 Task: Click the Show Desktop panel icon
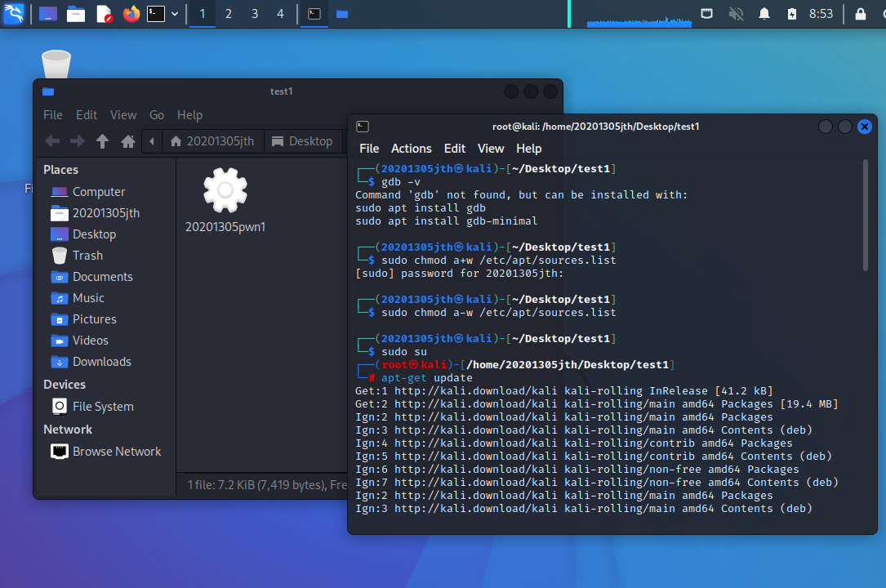point(47,14)
